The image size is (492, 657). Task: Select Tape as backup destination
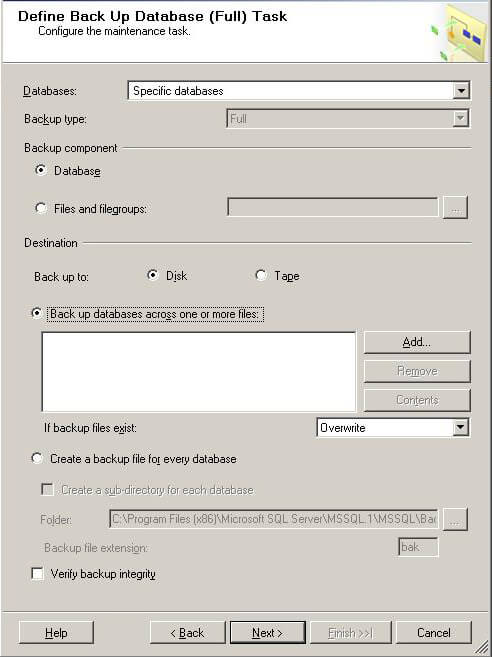260,275
